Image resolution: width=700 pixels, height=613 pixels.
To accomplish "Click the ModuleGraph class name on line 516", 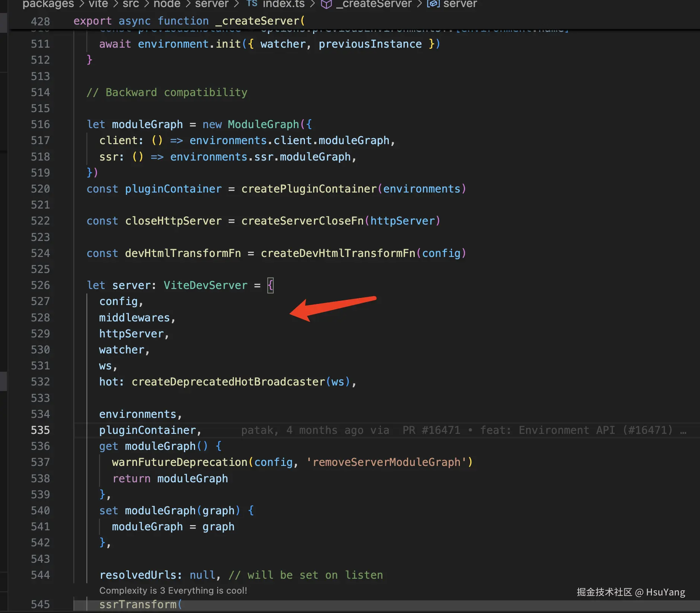I will point(264,124).
